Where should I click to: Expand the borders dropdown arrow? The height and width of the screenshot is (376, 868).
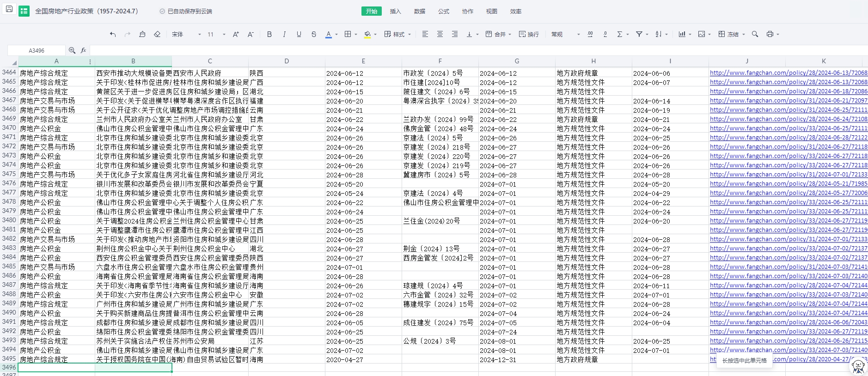click(356, 34)
